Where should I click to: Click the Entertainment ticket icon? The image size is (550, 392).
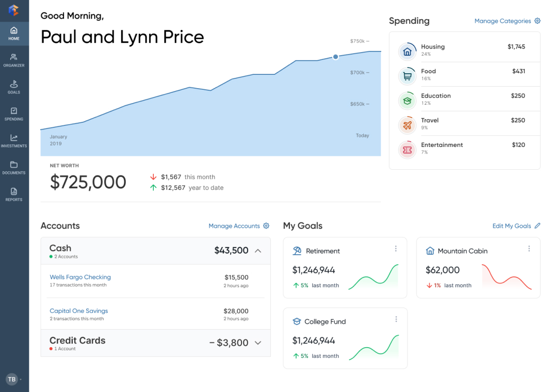pyautogui.click(x=407, y=150)
